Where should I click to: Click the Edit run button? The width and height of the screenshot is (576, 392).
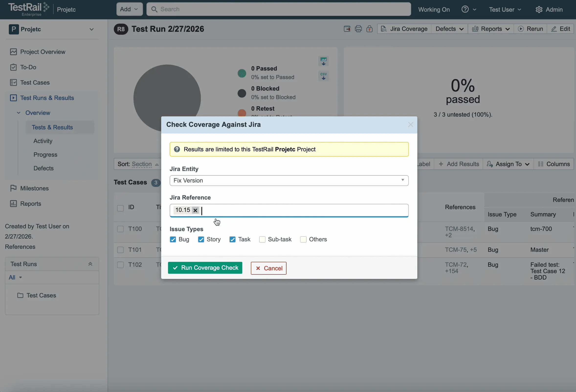coord(561,29)
